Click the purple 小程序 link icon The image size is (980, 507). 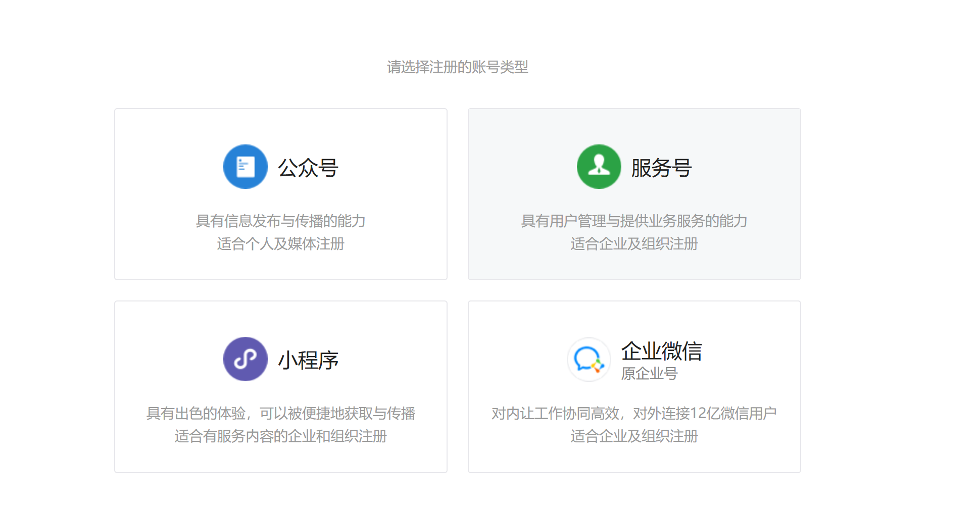click(x=246, y=359)
